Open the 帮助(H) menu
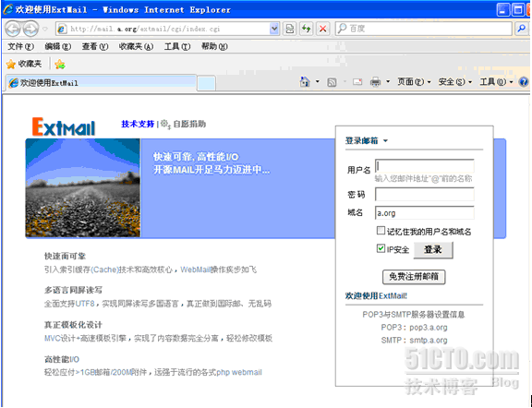Screen dimensions: 532x408 [214, 46]
